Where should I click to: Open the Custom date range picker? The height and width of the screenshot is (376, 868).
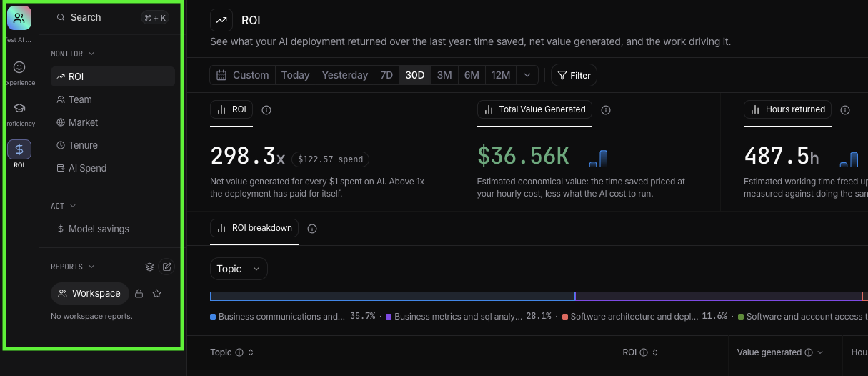[x=243, y=75]
